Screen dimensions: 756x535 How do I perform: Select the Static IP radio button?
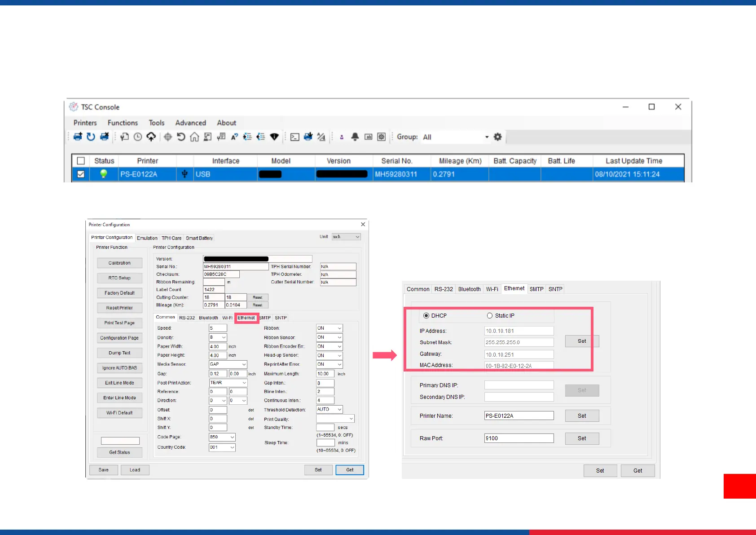[490, 316]
